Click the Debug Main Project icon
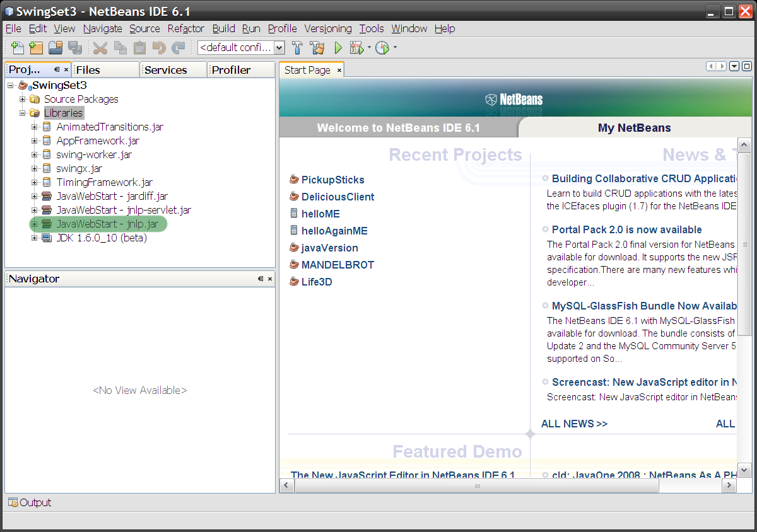The width and height of the screenshot is (757, 532). point(356,48)
